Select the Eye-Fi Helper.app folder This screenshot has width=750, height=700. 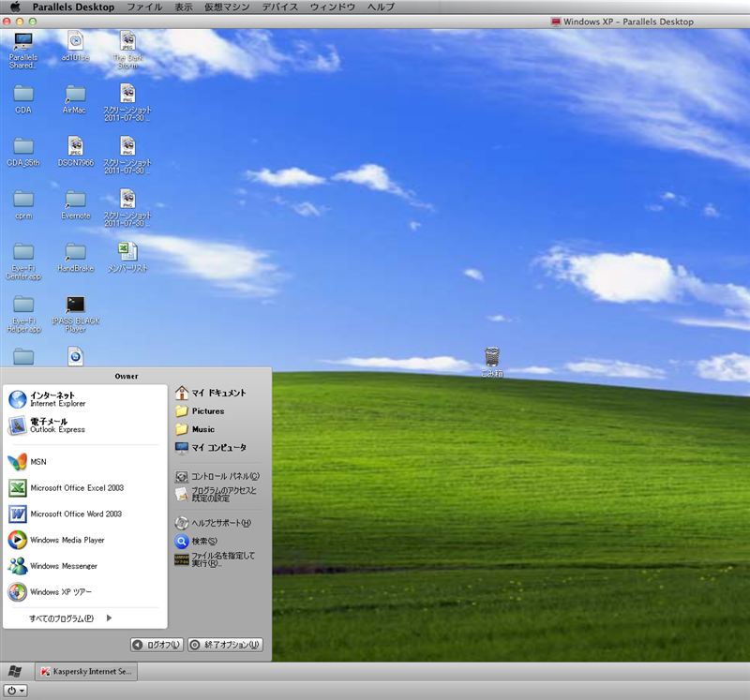(23, 314)
